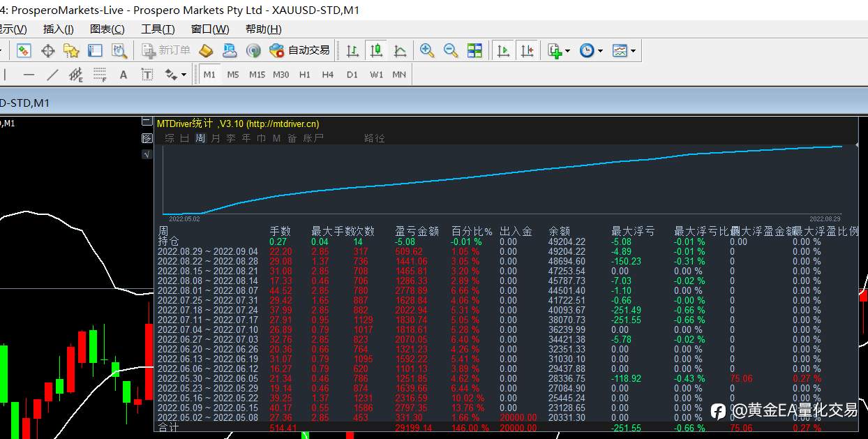Select the Fibonacci retracement tool
This screenshot has height=439, width=868.
[x=100, y=75]
